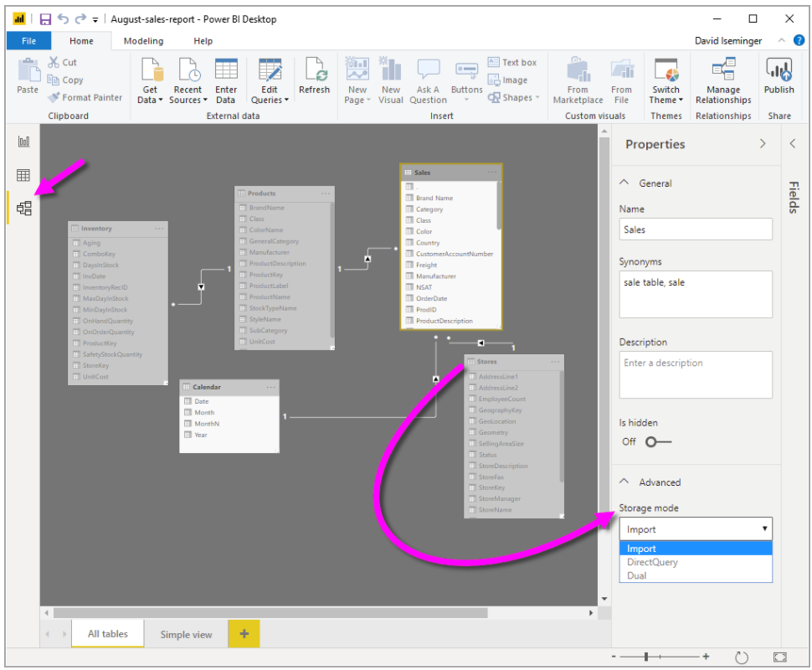Open the Help ribbon tab
The width and height of the screenshot is (812, 670).
tap(203, 41)
